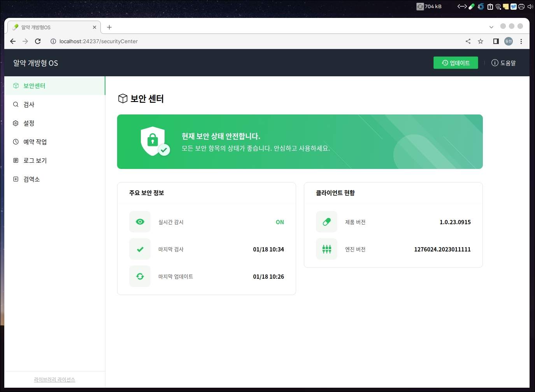Expand the tab search chevron
Screen dimensions: 535x392
(491, 27)
